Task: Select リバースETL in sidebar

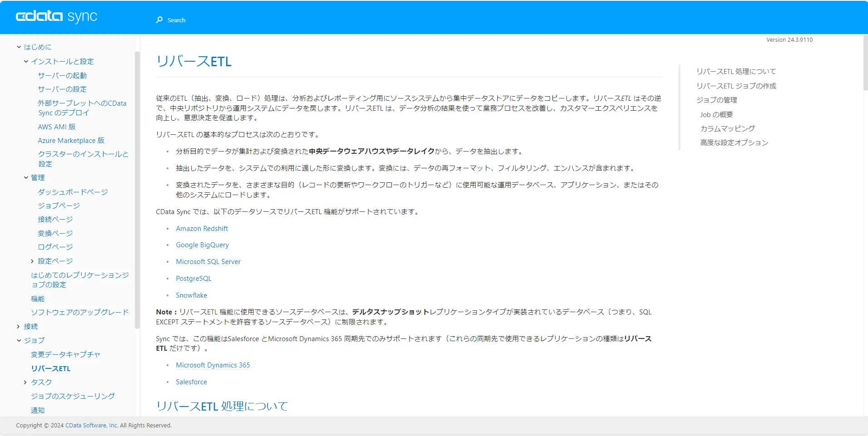Action: (51, 368)
